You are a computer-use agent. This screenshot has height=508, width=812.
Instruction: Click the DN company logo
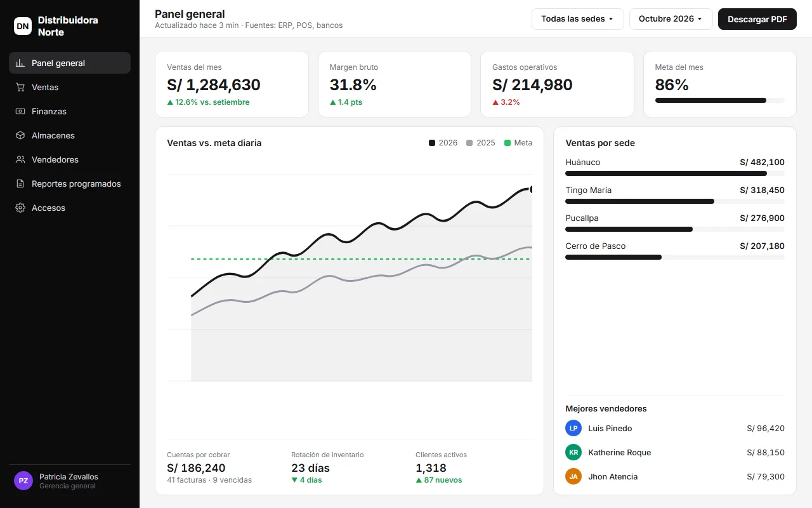click(x=23, y=26)
